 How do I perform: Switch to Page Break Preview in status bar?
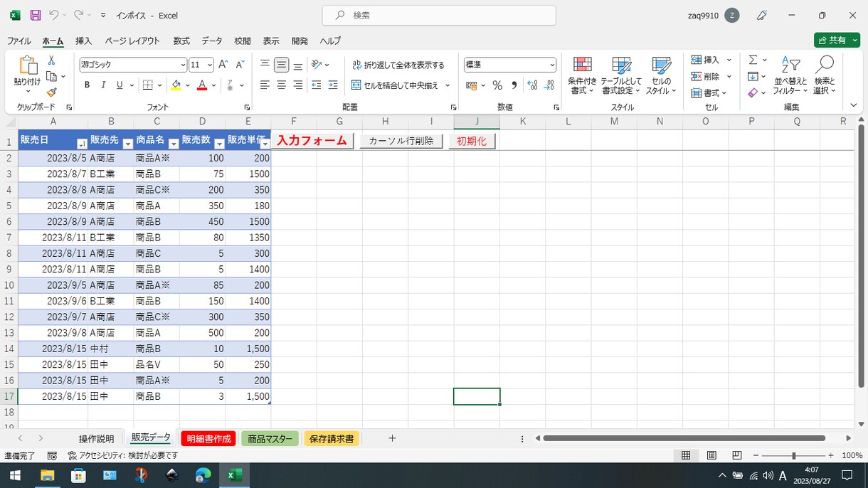tap(737, 455)
